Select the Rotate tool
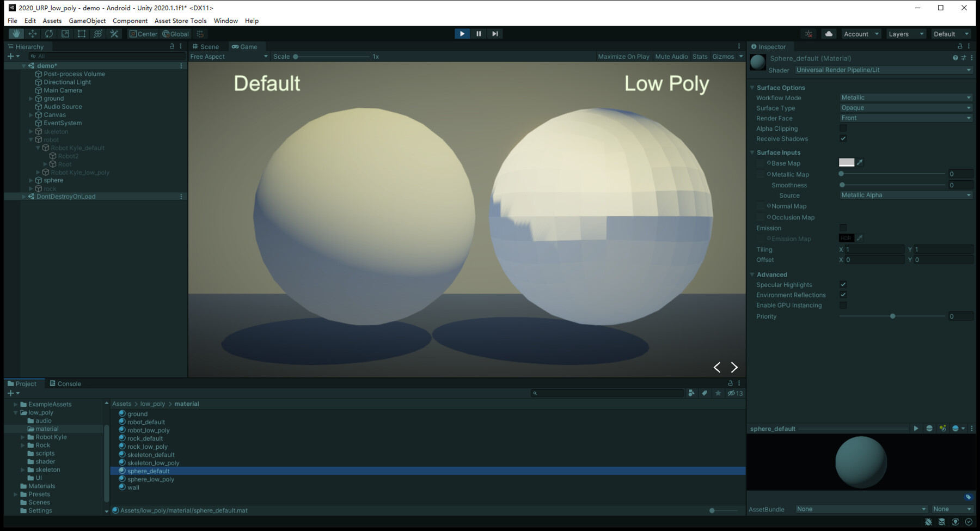The width and height of the screenshot is (980, 531). (49, 33)
